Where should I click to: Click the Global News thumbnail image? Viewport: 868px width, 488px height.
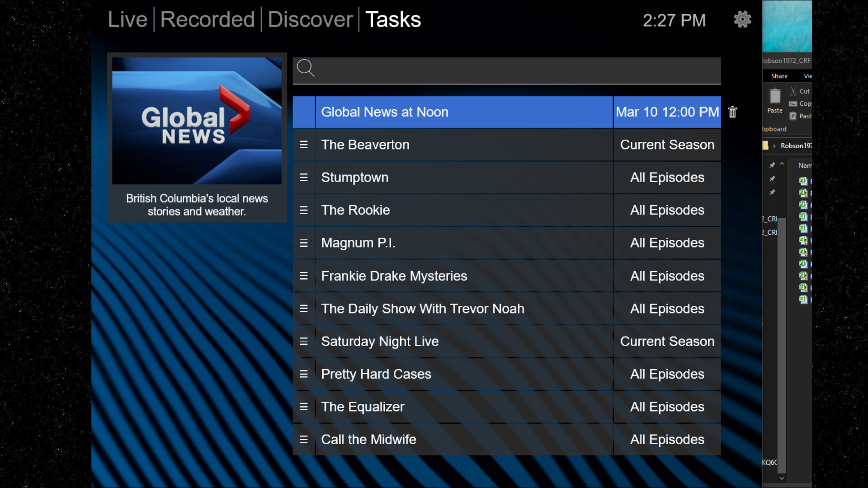[x=197, y=121]
